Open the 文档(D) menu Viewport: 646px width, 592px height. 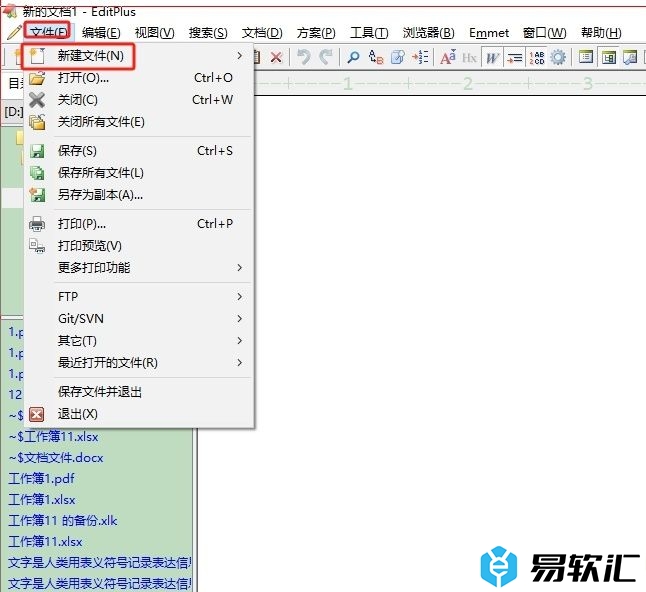(262, 33)
